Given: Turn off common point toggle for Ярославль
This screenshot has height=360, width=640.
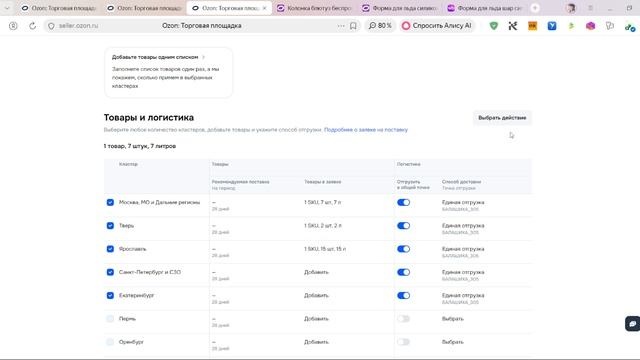Looking at the screenshot, I should [x=404, y=249].
